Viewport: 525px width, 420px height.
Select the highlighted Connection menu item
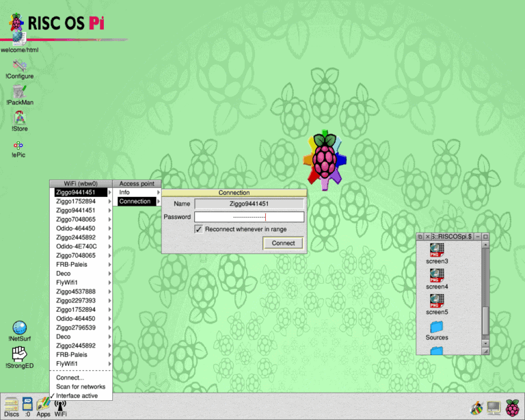coord(137,201)
